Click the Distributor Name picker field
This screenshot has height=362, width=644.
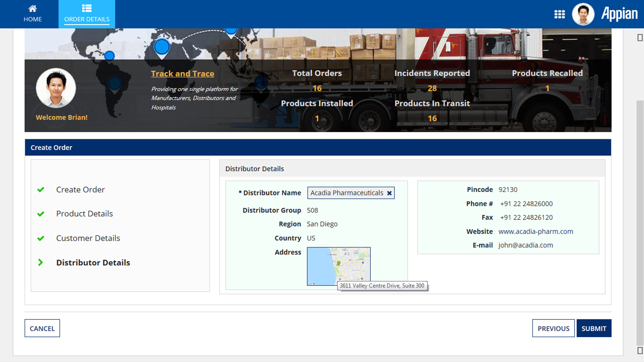pyautogui.click(x=351, y=193)
